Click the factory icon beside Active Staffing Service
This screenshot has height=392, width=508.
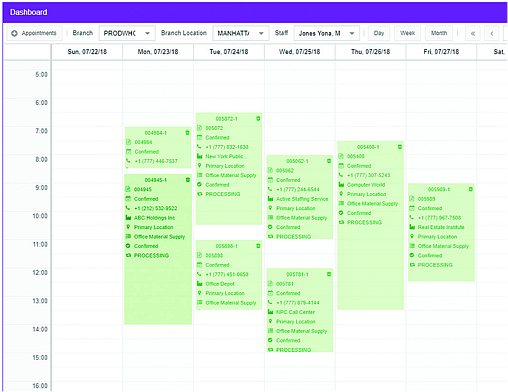pos(270,198)
